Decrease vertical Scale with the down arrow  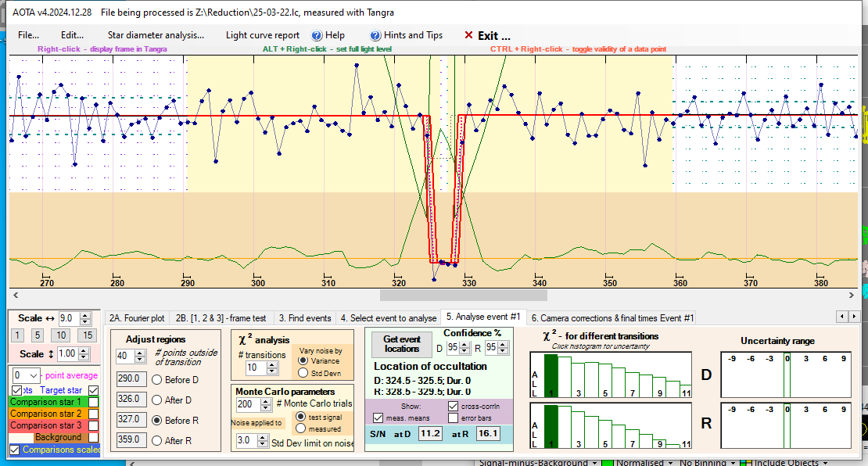click(x=84, y=357)
